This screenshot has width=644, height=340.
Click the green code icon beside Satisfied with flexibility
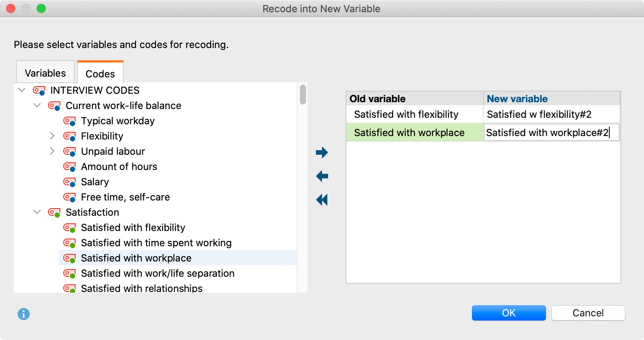69,228
